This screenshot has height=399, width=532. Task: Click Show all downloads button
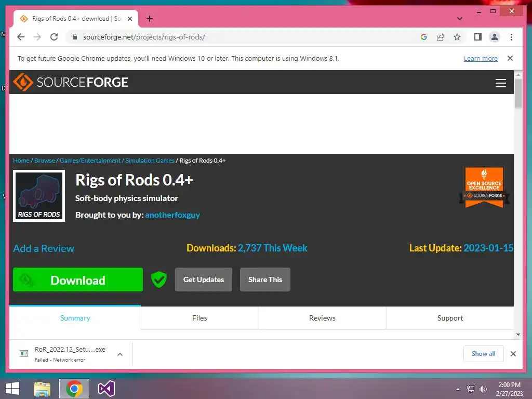click(x=484, y=354)
